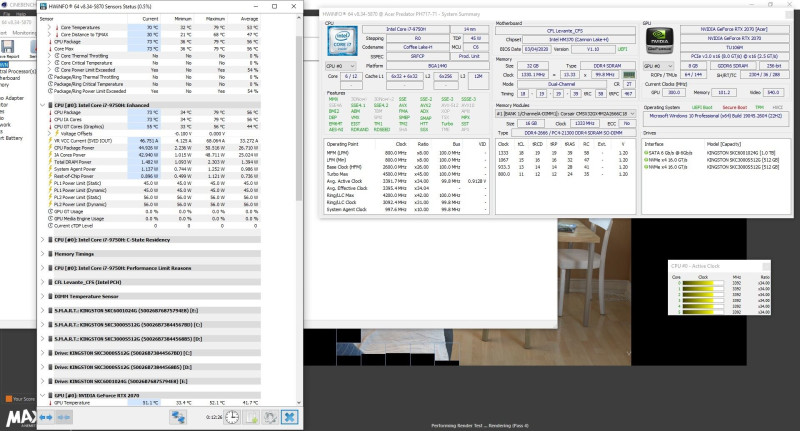Click the expand-columns blue arrows icon in Sensors toolbar
This screenshot has height=431, width=800.
click(x=46, y=417)
